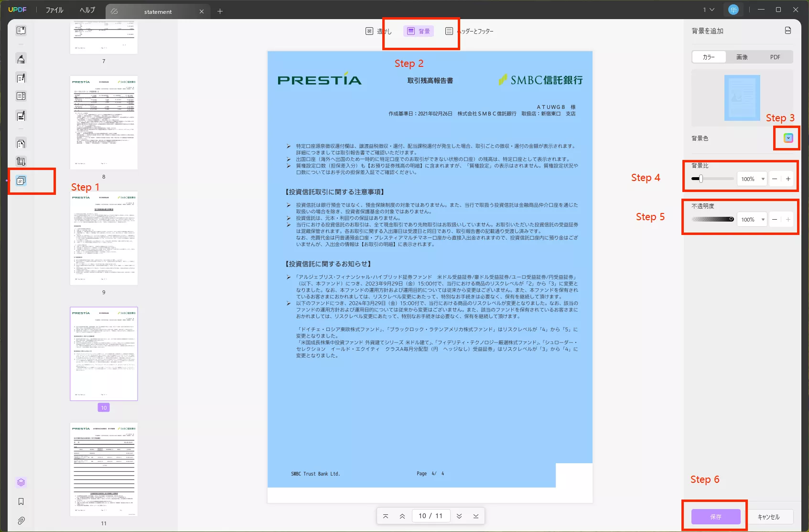Open the ヘルプ menu
Viewport: 809px width, 532px height.
point(87,10)
